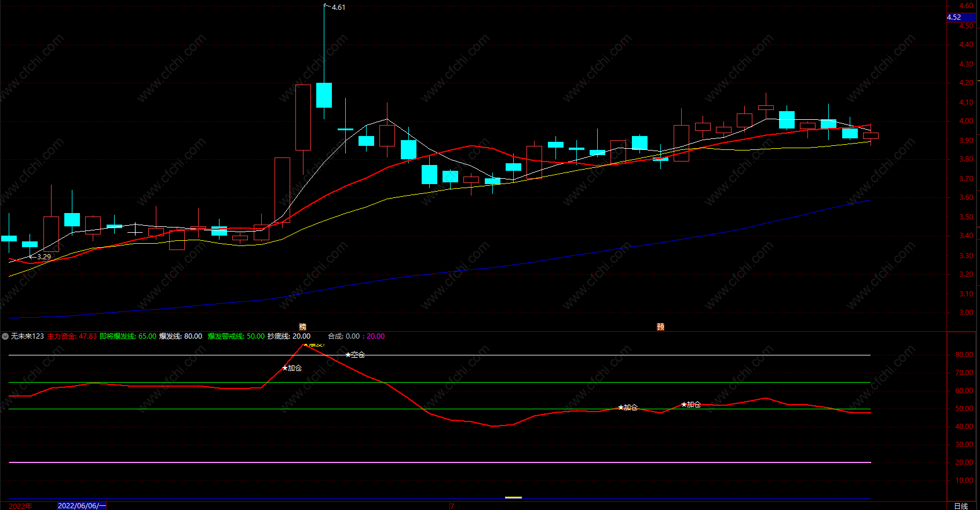
Task: Click the 4.00 price axis label
Action: (x=966, y=121)
